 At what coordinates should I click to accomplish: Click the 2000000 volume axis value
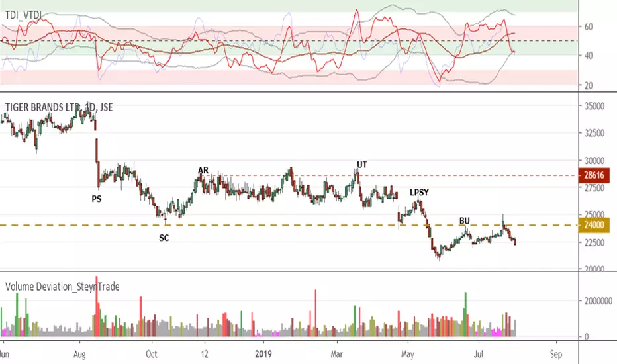click(x=598, y=301)
